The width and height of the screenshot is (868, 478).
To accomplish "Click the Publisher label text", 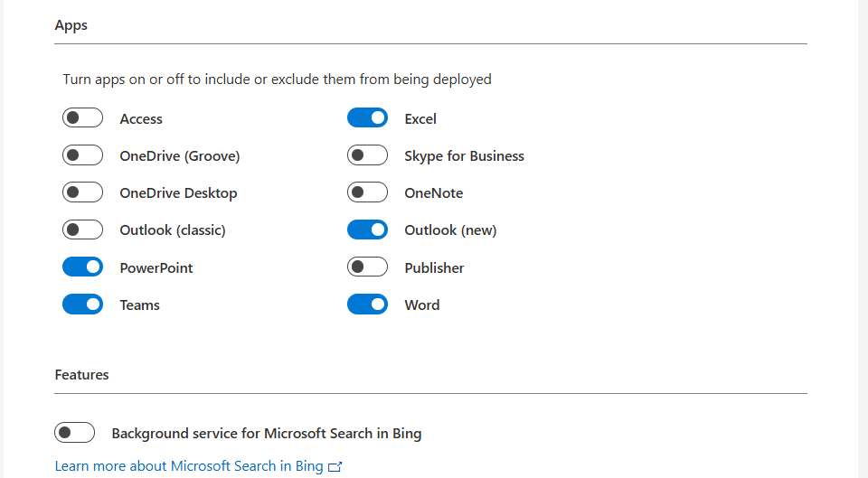I will (x=434, y=268).
